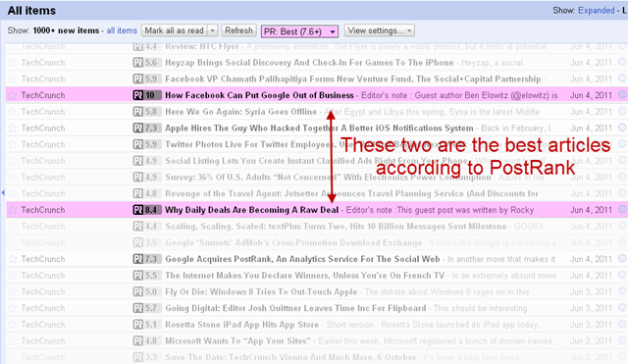Click PostRank 4.8 badge on Revenge of Travel Agent

(147, 193)
